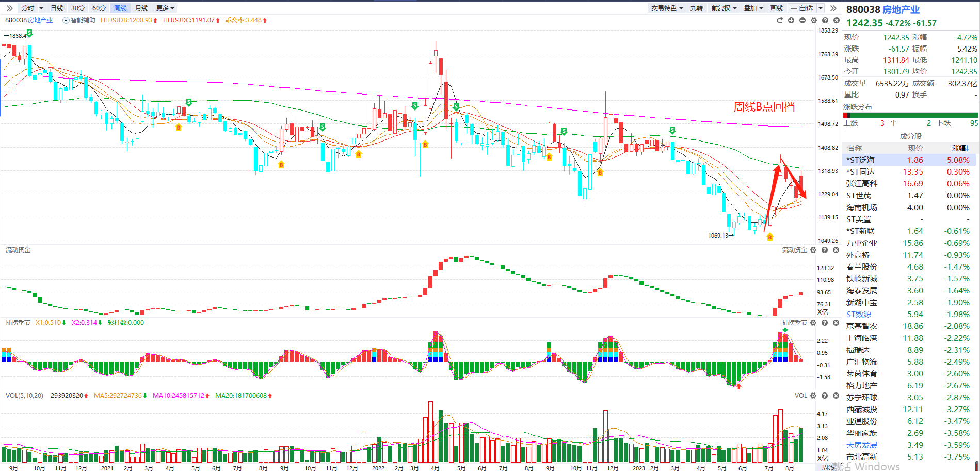Open 张江高科 stock from list
Viewport: 980px width, 471px height.
861,184
